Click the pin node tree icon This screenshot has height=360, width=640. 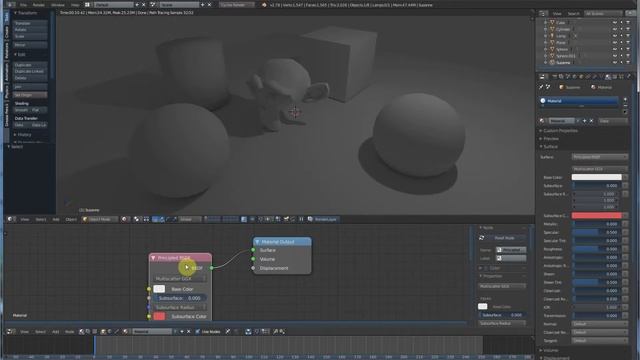228,332
